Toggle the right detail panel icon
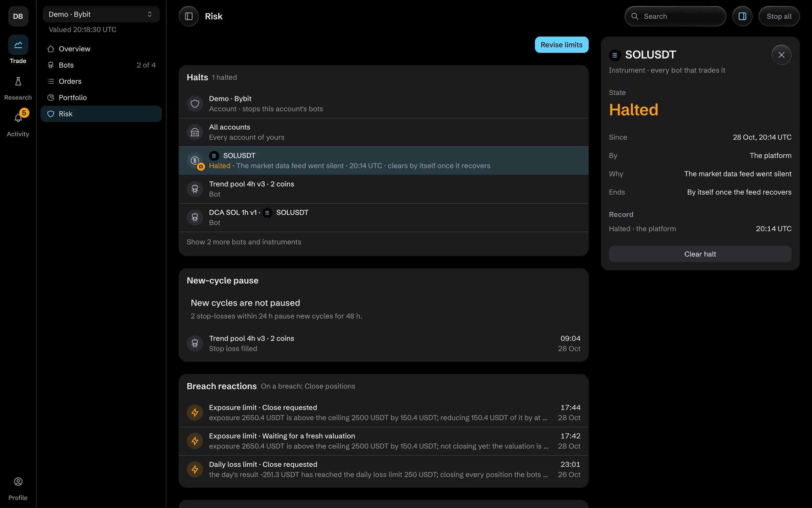The image size is (812, 508). (742, 16)
